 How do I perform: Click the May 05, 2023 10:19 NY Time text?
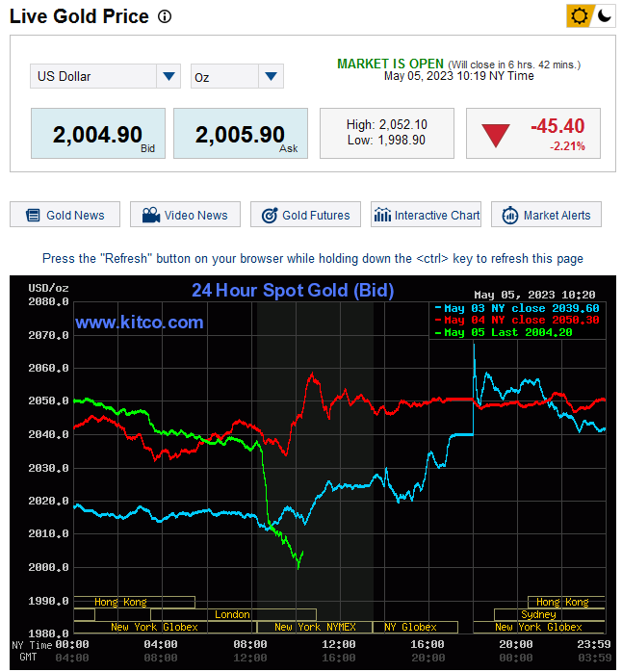(x=458, y=76)
